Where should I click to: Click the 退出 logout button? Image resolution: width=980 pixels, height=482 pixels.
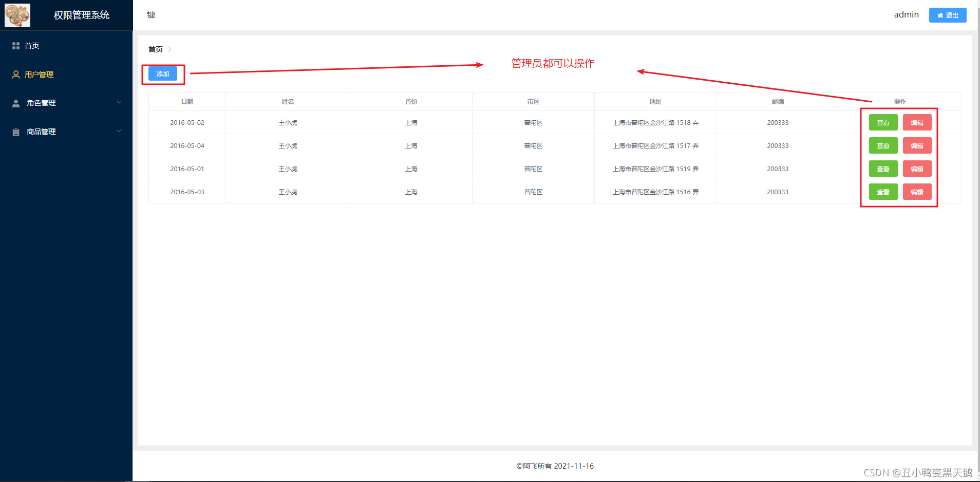pyautogui.click(x=948, y=15)
